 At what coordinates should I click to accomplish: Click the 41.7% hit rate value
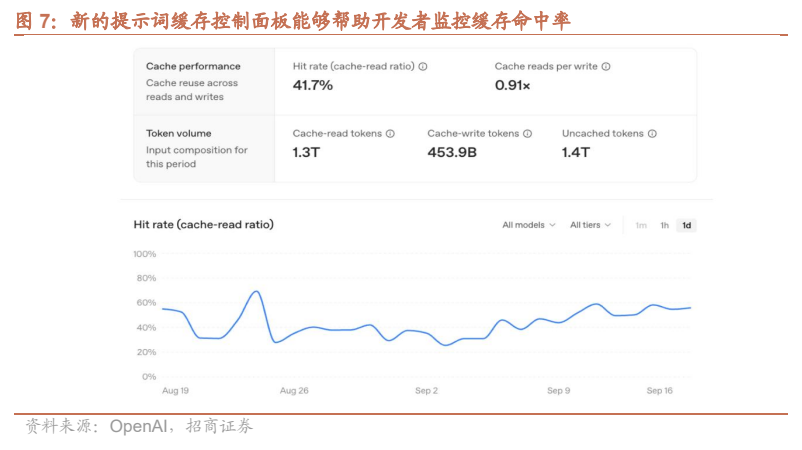point(313,85)
